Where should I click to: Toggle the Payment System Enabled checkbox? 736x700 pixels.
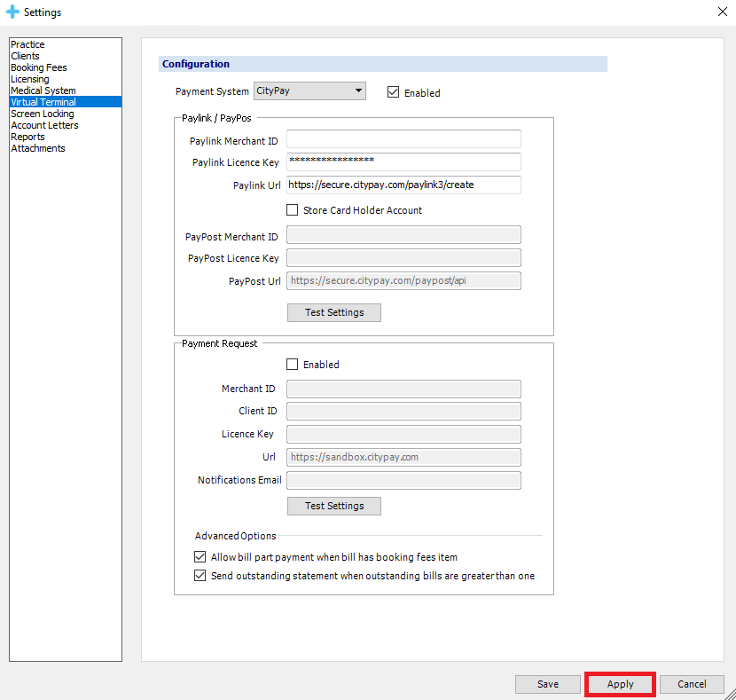[394, 92]
